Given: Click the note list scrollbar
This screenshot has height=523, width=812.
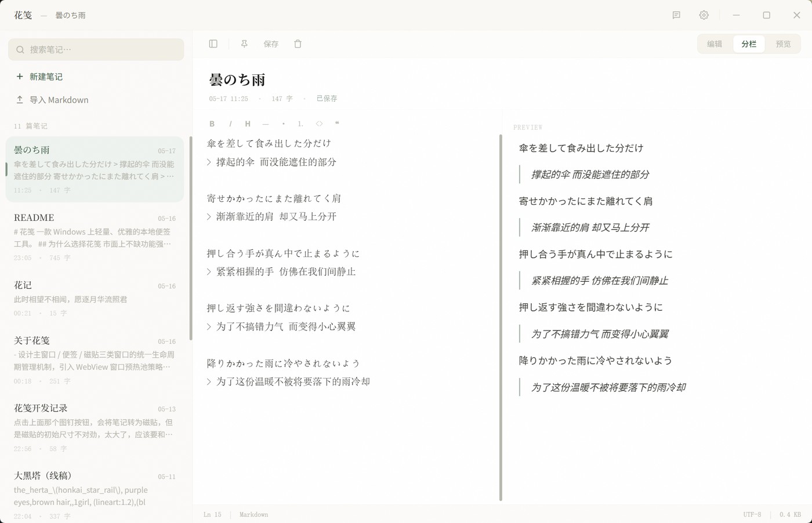Looking at the screenshot, I should pyautogui.click(x=191, y=238).
